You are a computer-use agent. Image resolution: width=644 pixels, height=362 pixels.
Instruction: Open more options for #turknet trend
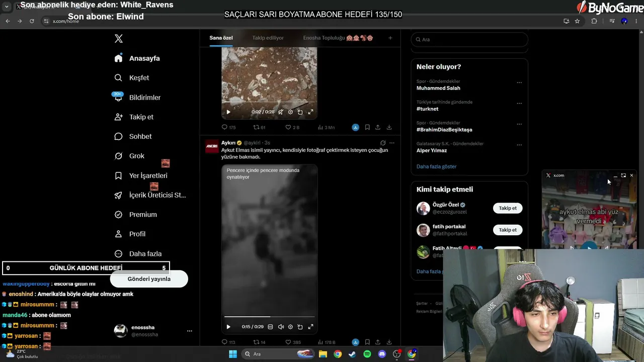pyautogui.click(x=519, y=104)
